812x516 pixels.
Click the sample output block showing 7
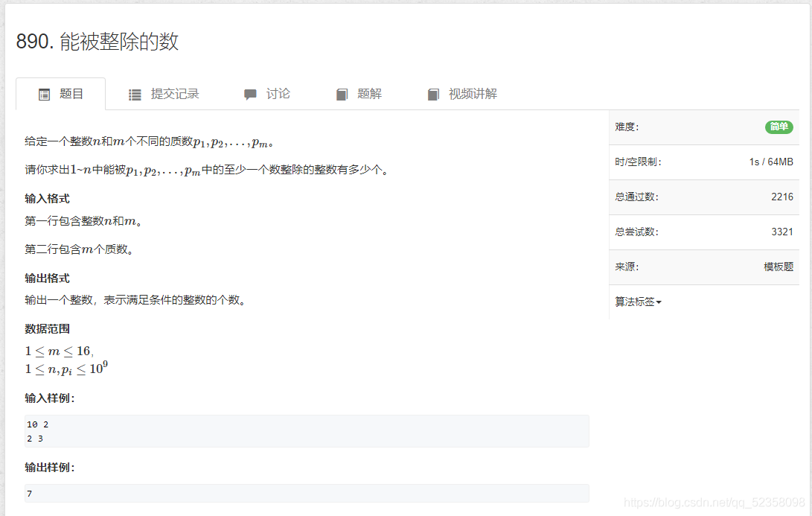pos(307,493)
